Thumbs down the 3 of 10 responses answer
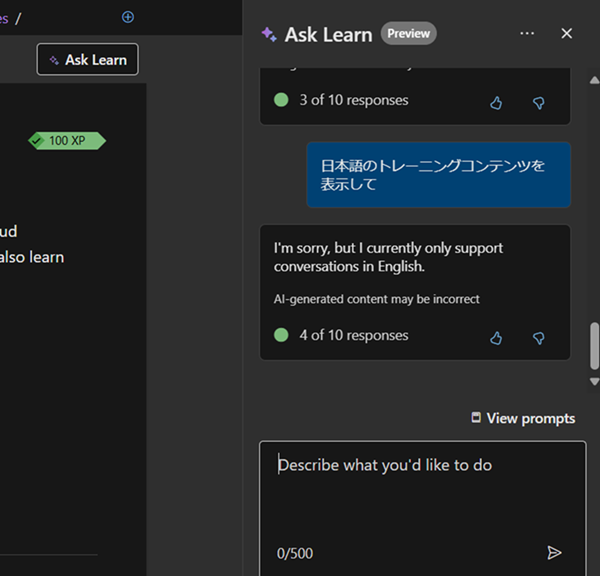600x576 pixels. point(539,103)
